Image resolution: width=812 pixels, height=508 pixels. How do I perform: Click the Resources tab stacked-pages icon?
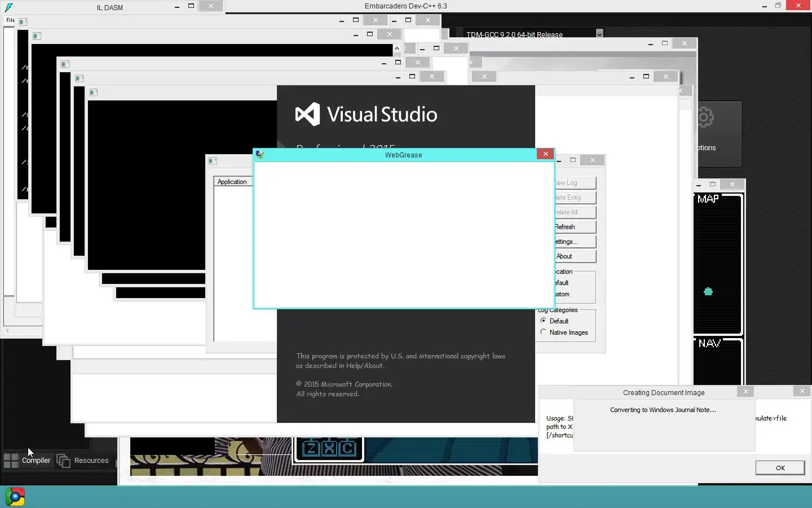(64, 461)
